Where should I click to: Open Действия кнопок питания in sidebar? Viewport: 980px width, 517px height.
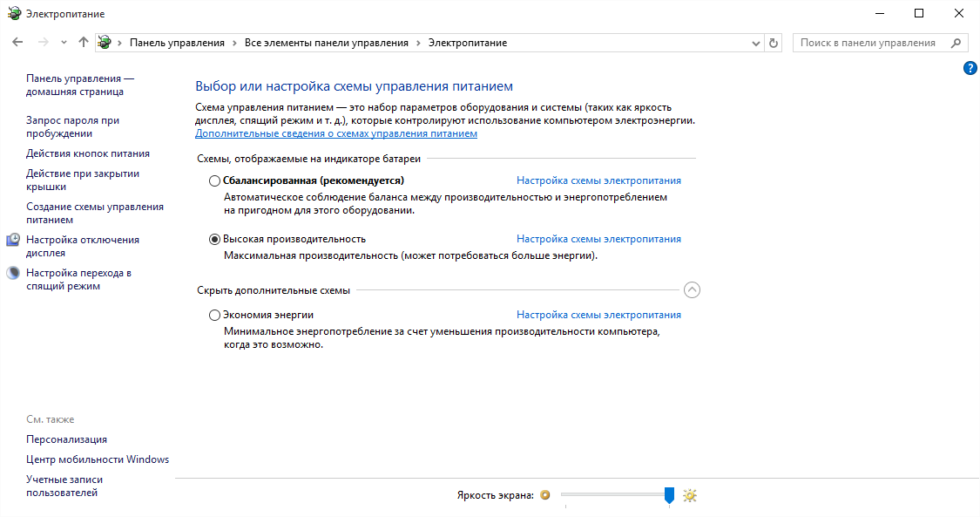(x=88, y=153)
